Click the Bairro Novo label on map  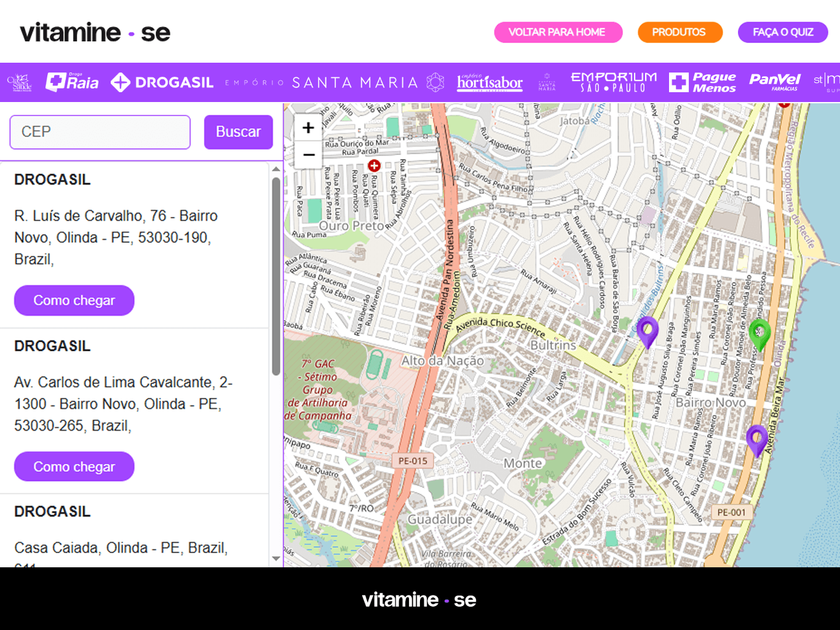[x=711, y=403]
